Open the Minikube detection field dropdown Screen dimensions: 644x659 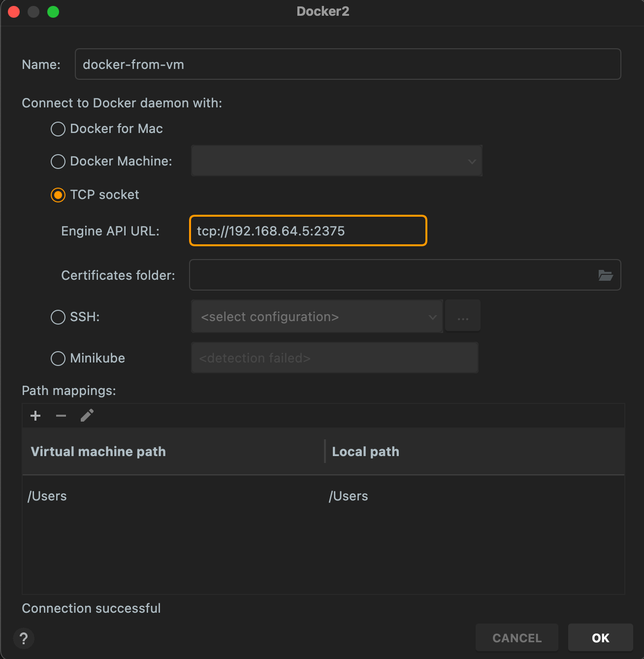pos(335,358)
